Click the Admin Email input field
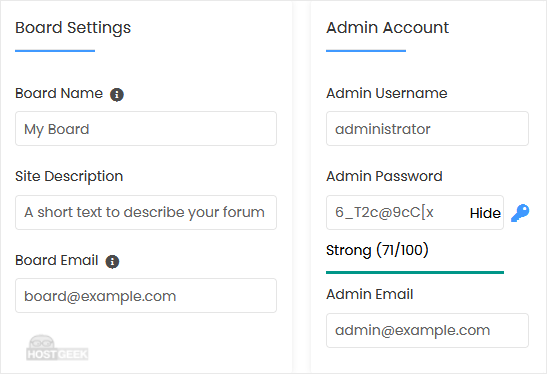547x374 pixels. click(x=427, y=330)
